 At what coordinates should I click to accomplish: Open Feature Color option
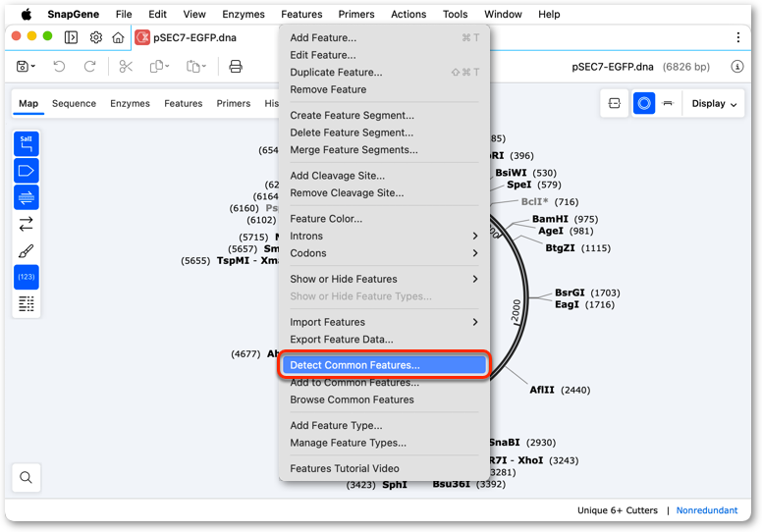[x=384, y=219]
